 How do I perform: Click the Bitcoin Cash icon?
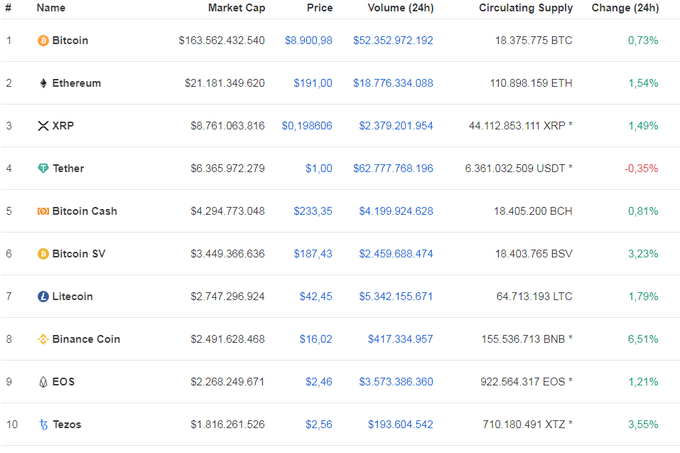point(43,211)
